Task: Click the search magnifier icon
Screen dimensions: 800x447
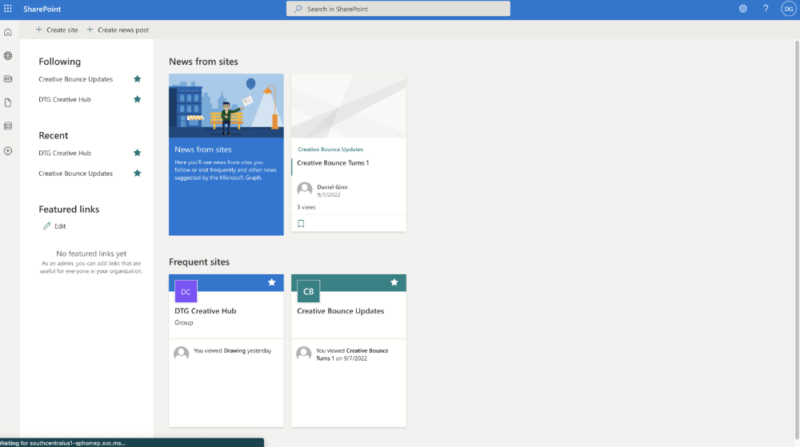Action: (x=298, y=9)
